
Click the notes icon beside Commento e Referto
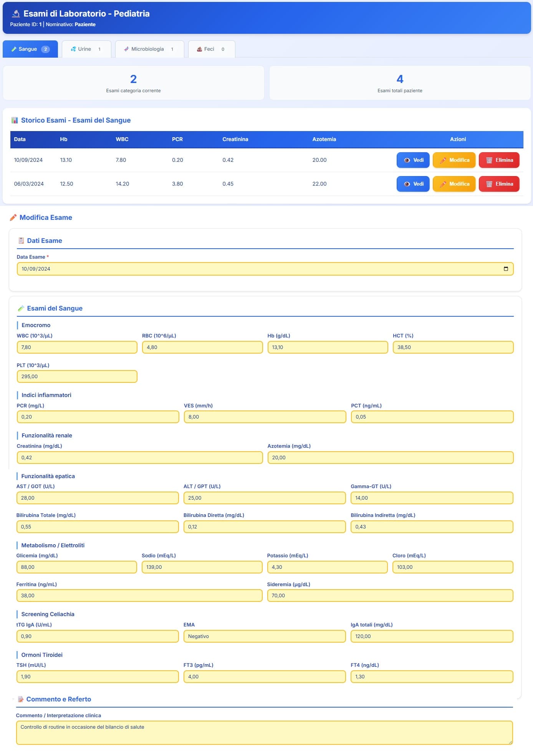[x=21, y=699]
